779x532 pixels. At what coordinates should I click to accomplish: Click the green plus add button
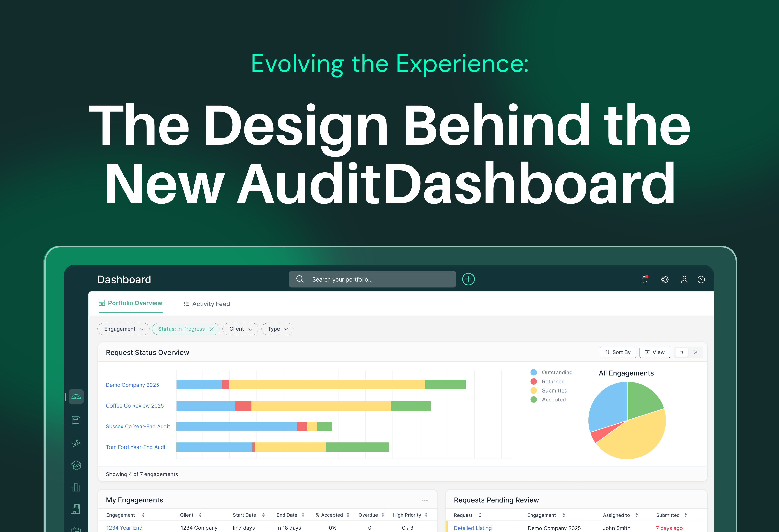(468, 279)
